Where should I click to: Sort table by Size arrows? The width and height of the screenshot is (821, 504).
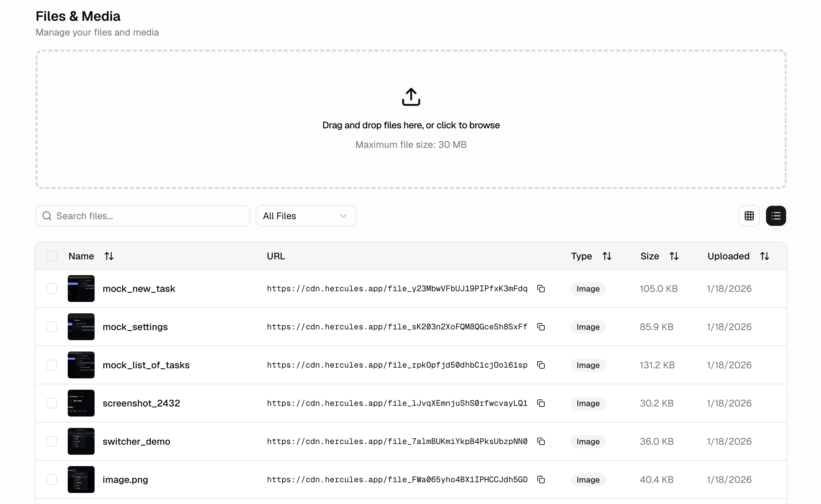pyautogui.click(x=674, y=256)
